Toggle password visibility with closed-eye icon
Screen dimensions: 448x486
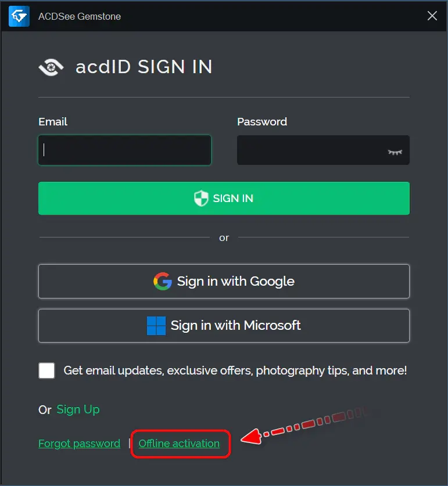395,152
